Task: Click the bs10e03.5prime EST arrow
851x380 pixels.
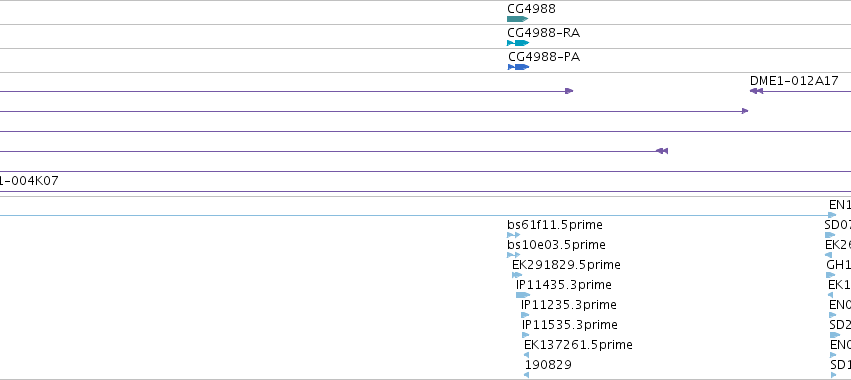Action: [x=513, y=255]
